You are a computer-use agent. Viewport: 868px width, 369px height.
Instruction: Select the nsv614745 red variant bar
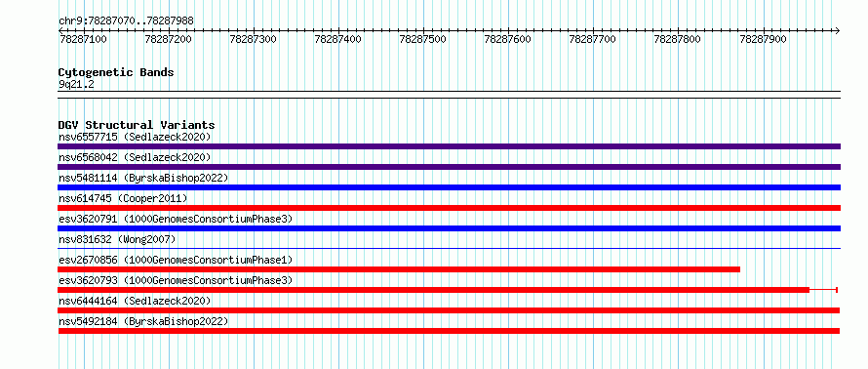pyautogui.click(x=449, y=208)
